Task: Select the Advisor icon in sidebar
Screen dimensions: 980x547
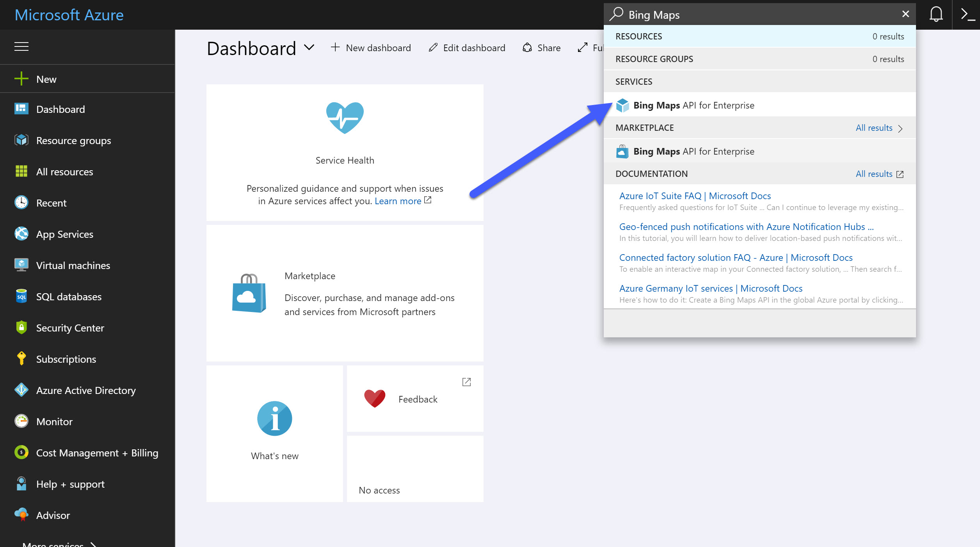Action: [21, 515]
